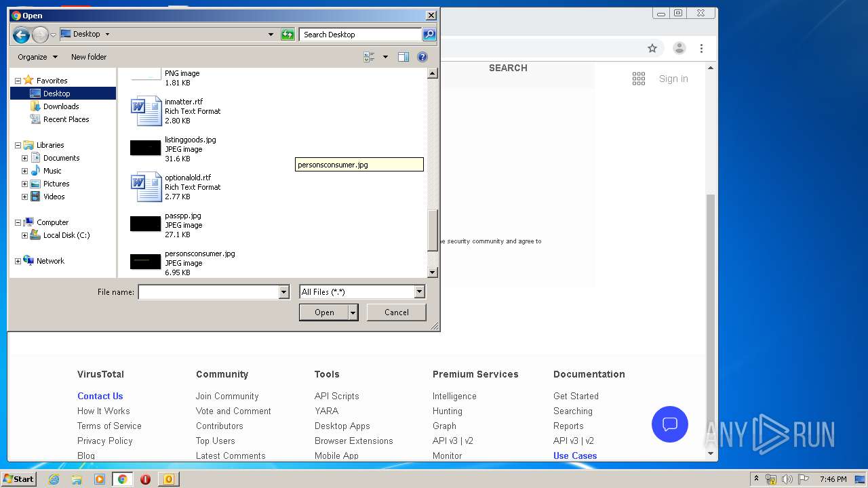Select Downloads in Favorites
Screen dimensions: 868x488
[61, 106]
